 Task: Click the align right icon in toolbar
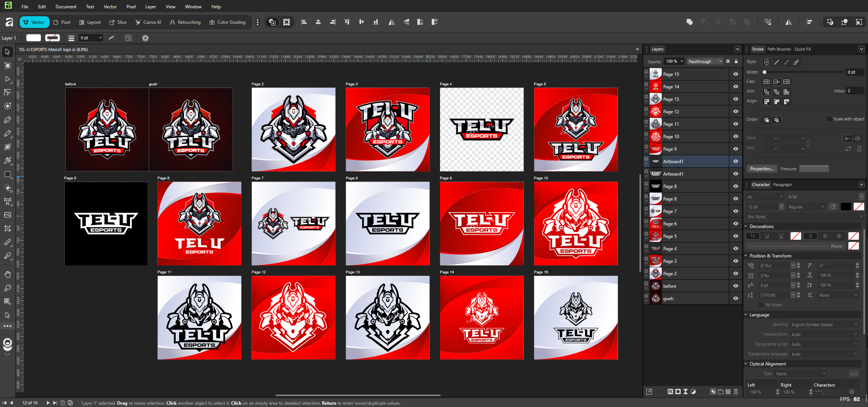(333, 22)
